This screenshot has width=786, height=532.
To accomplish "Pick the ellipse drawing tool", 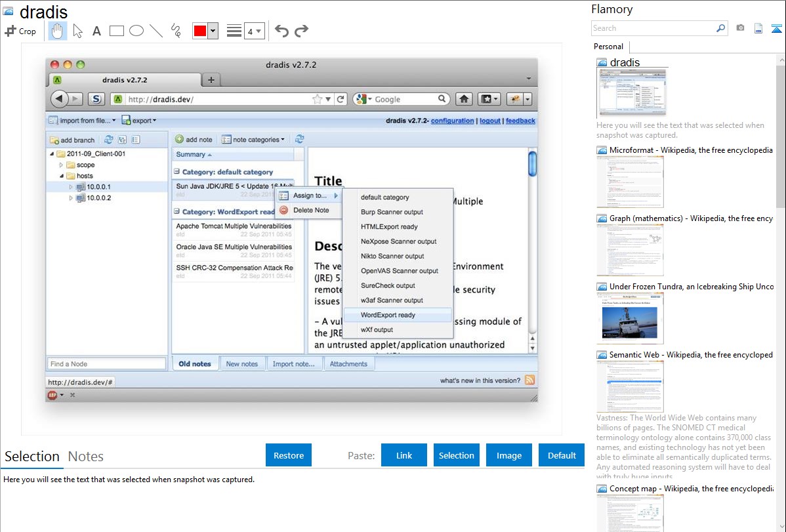I will [136, 31].
